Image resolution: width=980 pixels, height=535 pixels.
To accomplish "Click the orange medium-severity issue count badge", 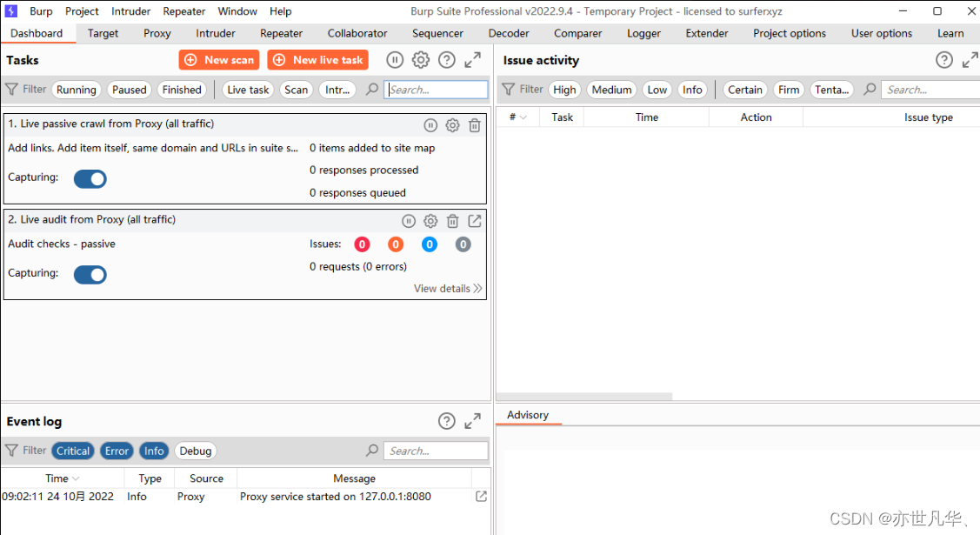I will click(x=396, y=244).
